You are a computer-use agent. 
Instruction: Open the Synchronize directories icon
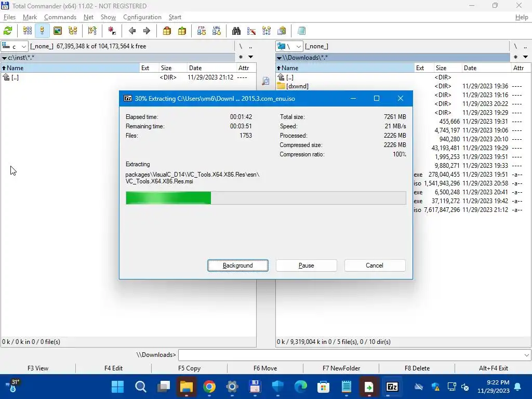[267, 31]
